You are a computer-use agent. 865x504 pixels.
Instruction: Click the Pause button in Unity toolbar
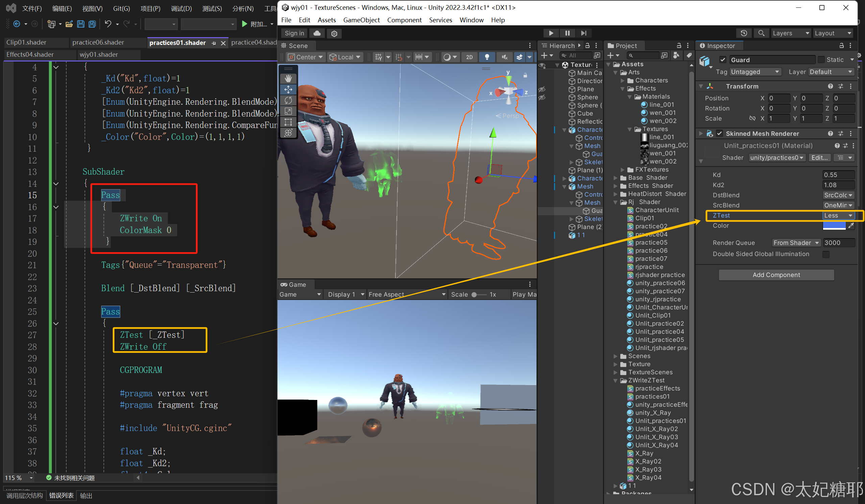click(567, 33)
